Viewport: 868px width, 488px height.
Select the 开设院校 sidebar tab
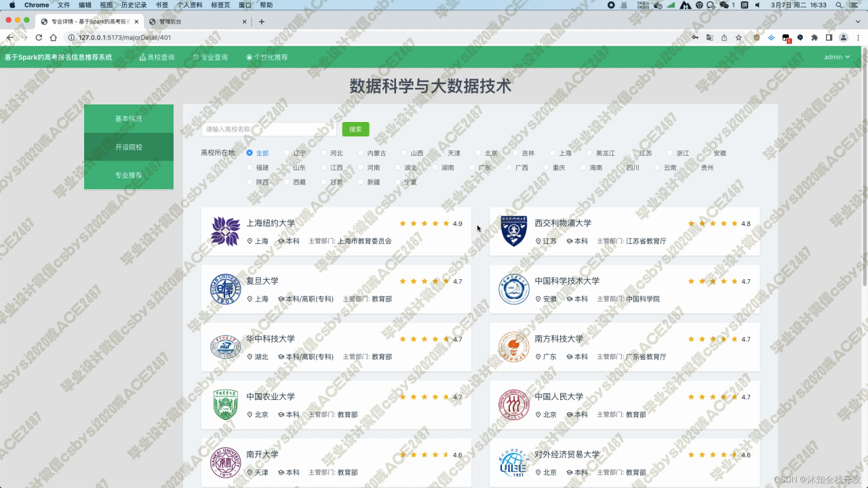pos(129,147)
